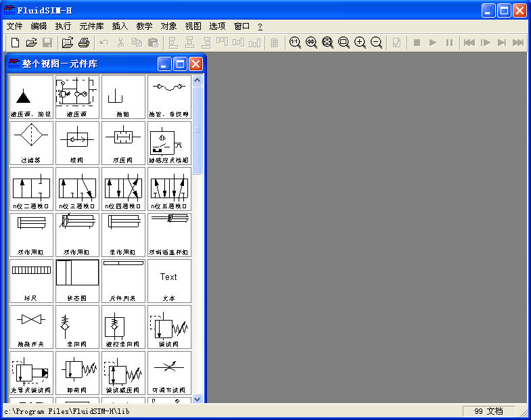Start simulation with the Play button
This screenshot has height=420, width=531.
433,43
